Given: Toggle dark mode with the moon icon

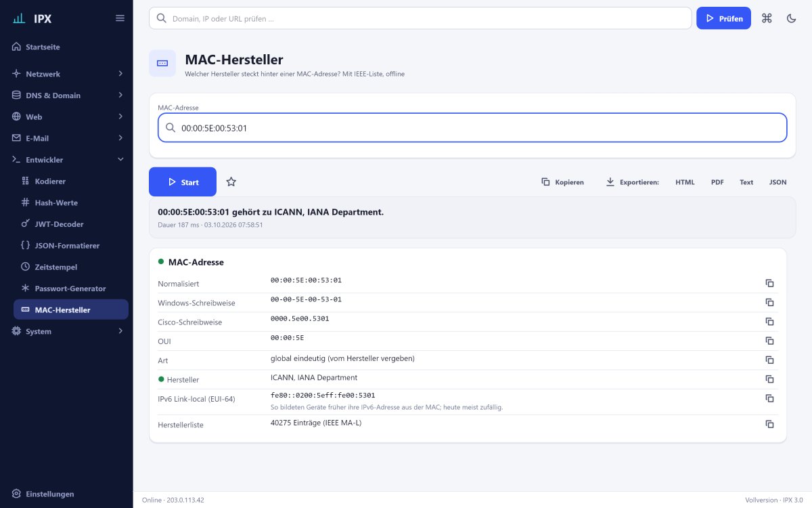Looking at the screenshot, I should point(791,18).
